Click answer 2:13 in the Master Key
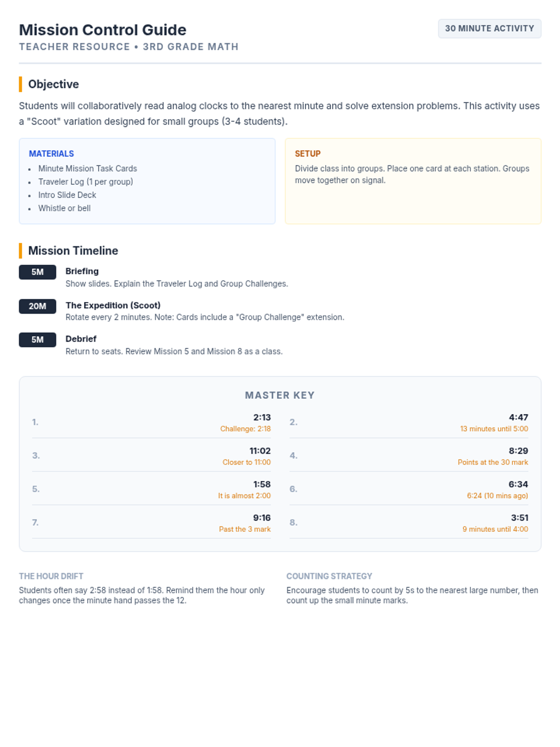Viewport: 560px width, 747px height. click(x=262, y=417)
